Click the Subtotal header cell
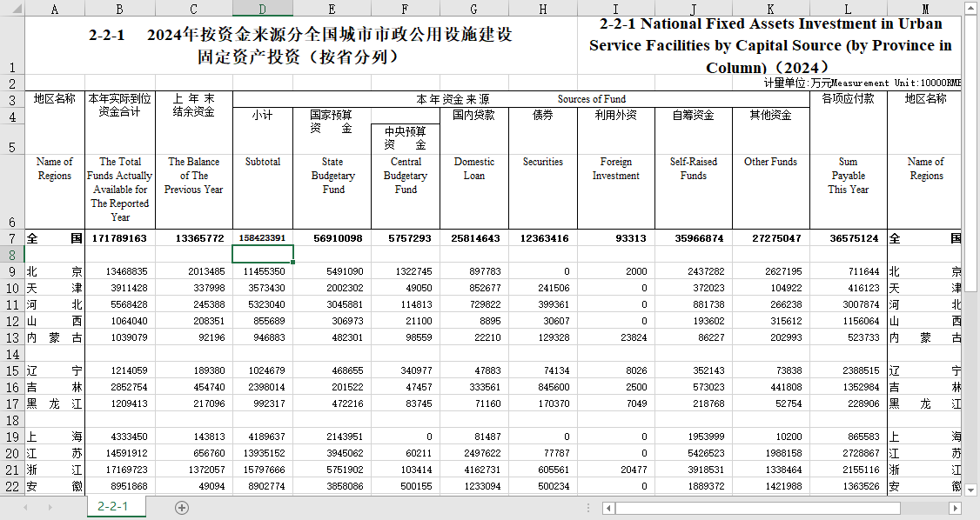Screen dimensions: 980x520 (263, 191)
